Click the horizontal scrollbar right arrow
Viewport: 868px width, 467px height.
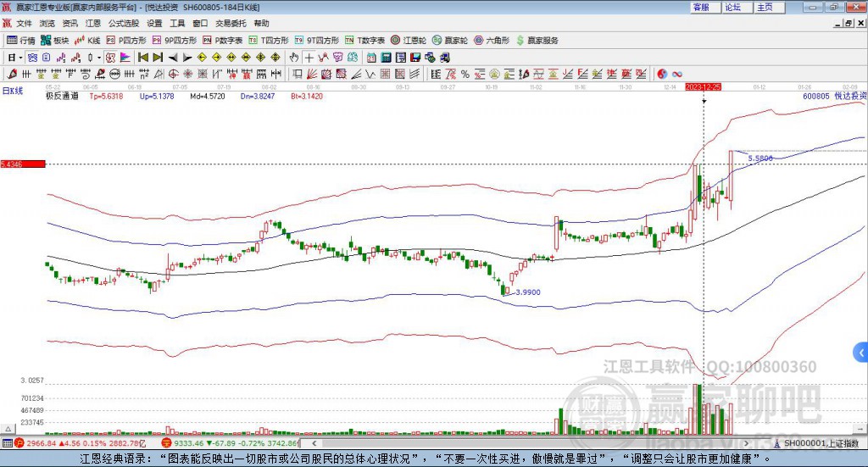click(x=746, y=443)
